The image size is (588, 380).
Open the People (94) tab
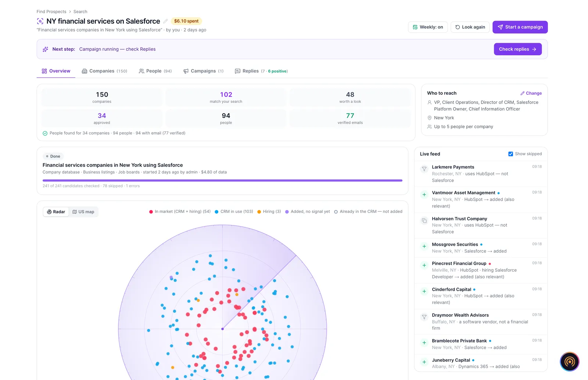(x=155, y=71)
